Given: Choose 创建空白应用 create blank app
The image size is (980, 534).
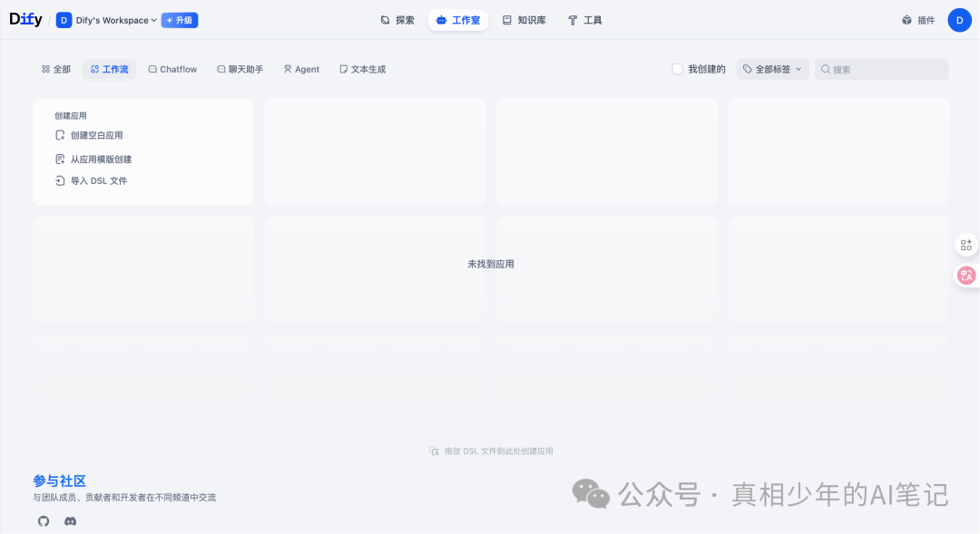Looking at the screenshot, I should (89, 135).
